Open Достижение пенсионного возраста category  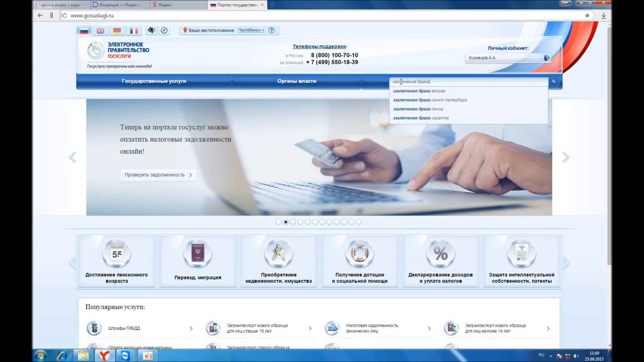116,262
